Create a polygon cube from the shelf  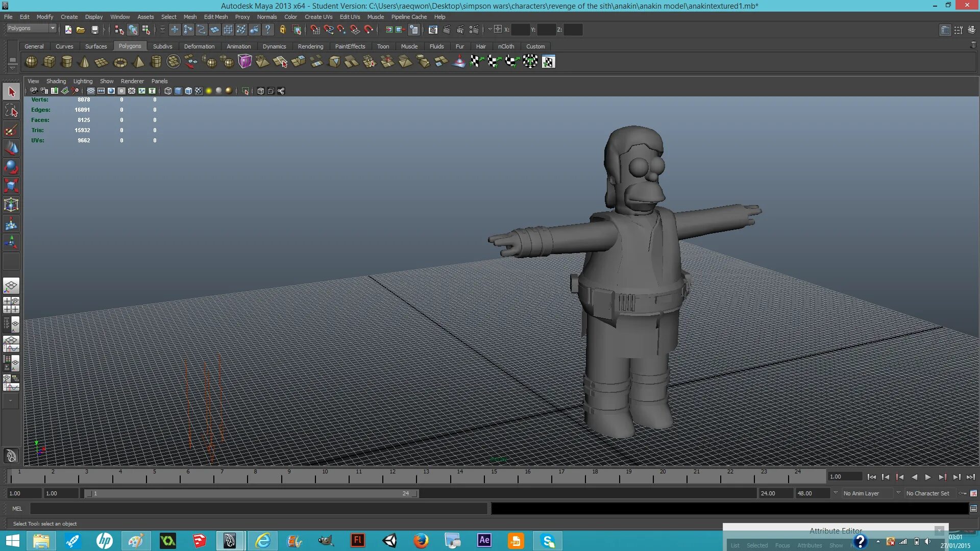pos(49,62)
